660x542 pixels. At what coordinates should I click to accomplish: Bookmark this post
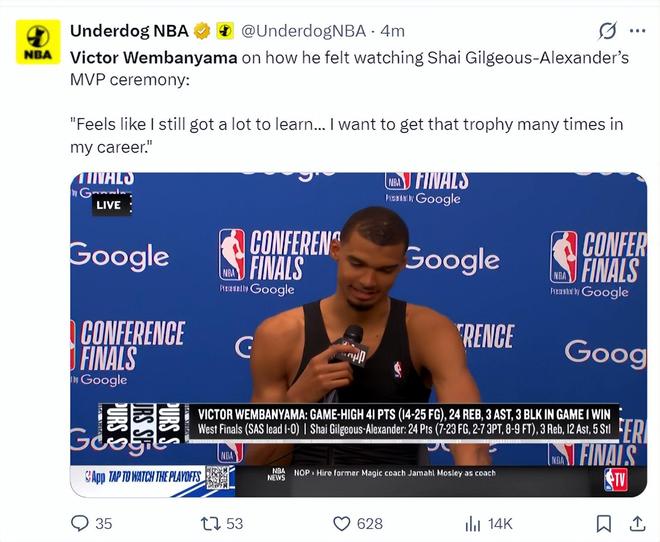tap(604, 523)
